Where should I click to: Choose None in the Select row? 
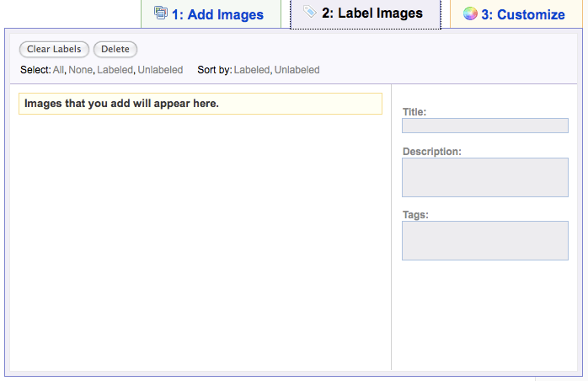pos(81,70)
